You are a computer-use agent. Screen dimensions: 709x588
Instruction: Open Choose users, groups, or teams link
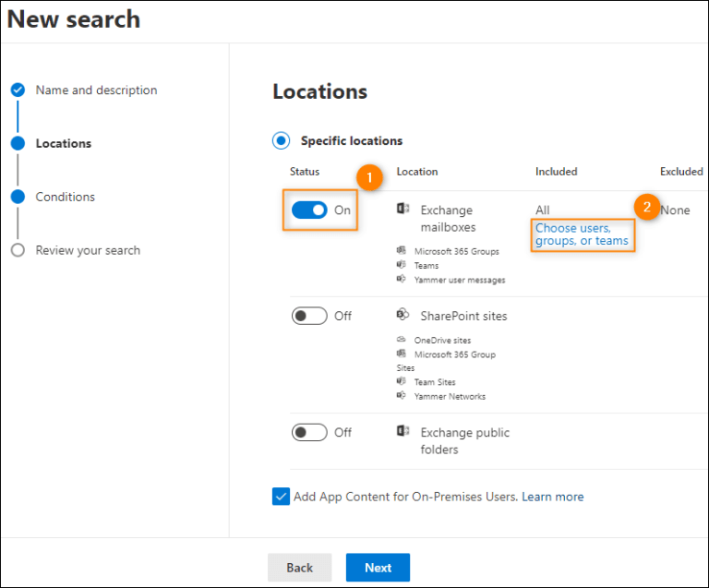(x=582, y=234)
